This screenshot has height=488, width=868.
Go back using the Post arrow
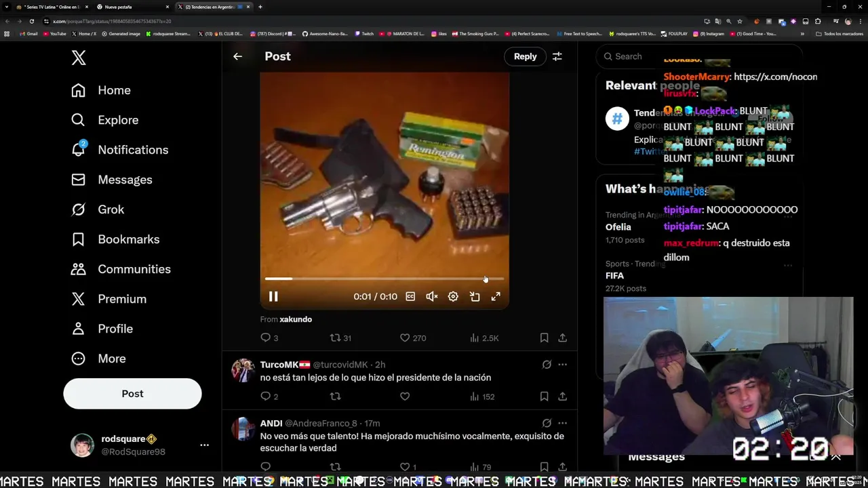point(237,56)
